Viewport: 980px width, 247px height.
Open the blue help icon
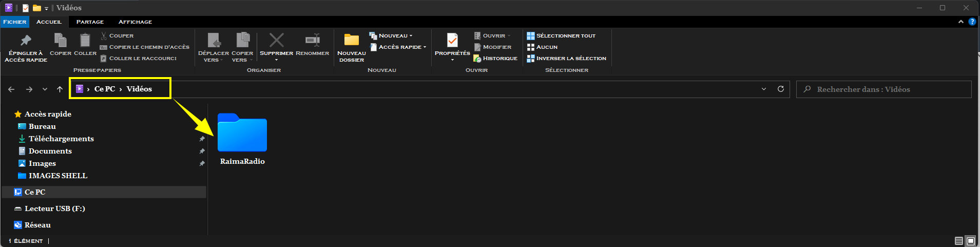tap(972, 22)
